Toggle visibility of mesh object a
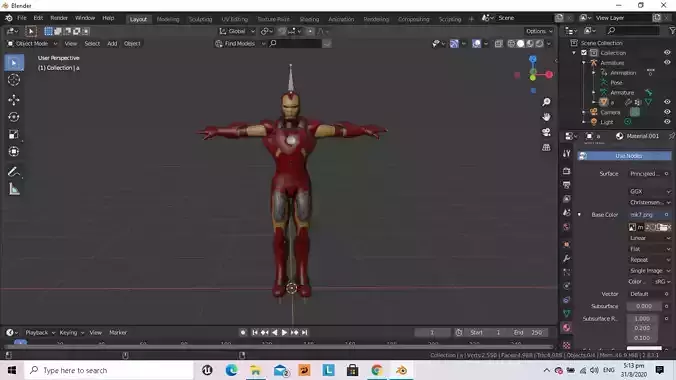Viewport: 676px width, 380px height. pyautogui.click(x=667, y=102)
